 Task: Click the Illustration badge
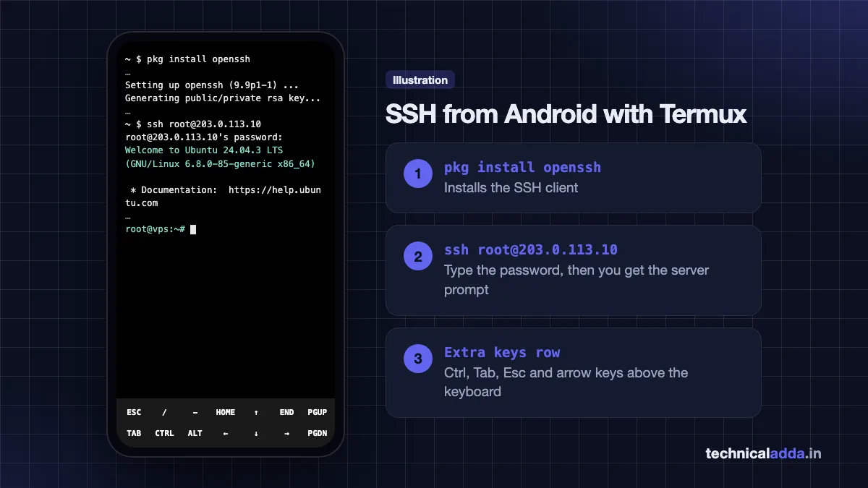(x=420, y=80)
